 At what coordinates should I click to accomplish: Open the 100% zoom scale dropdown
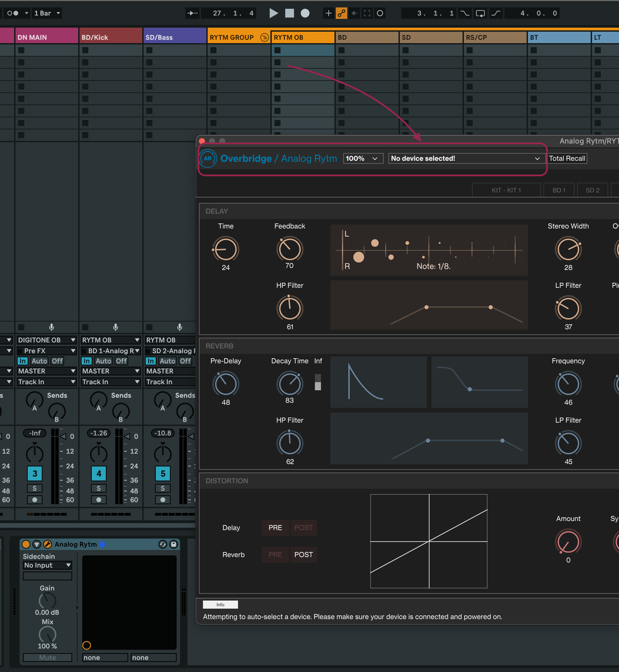362,158
